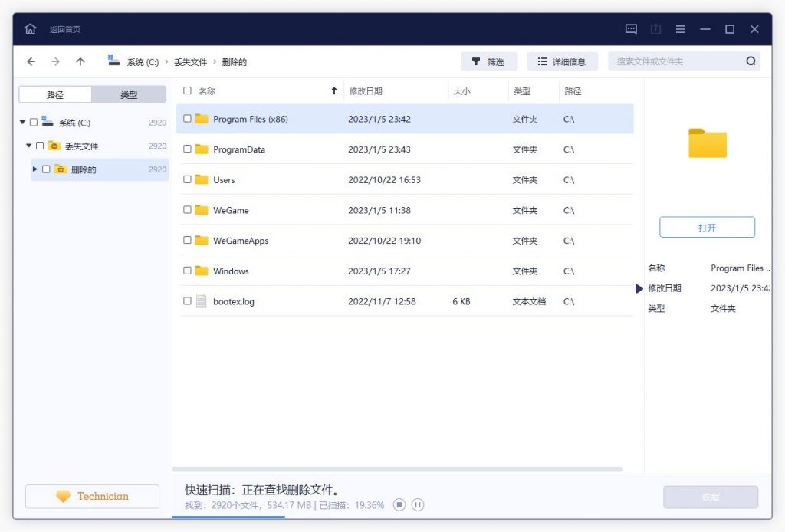Collapse the right details panel arrow

point(640,289)
